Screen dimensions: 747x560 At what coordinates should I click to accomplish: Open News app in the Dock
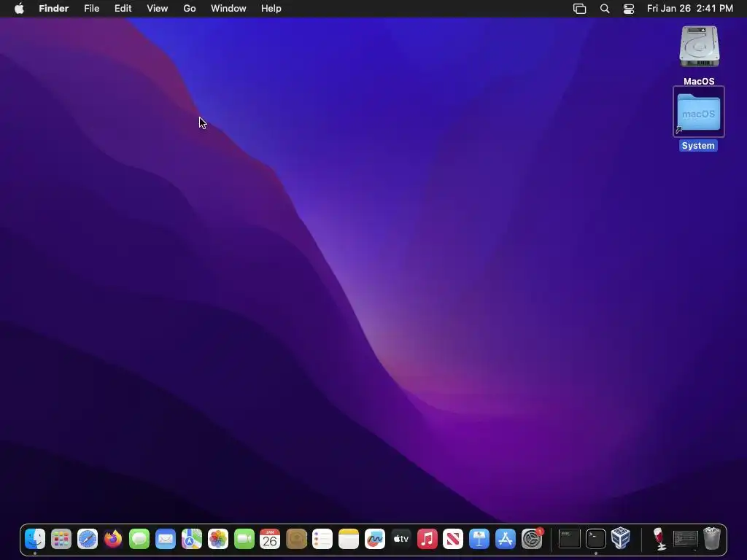tap(452, 539)
